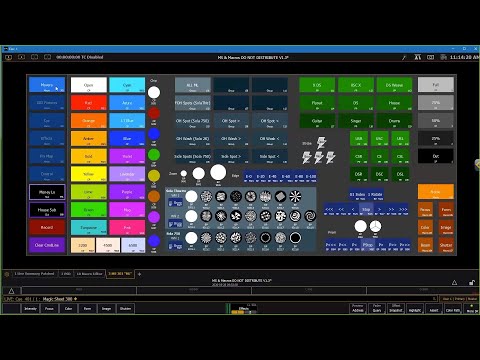Click the Side Spot > button
Screen dimensions: 480x360
pyautogui.click(x=231, y=156)
